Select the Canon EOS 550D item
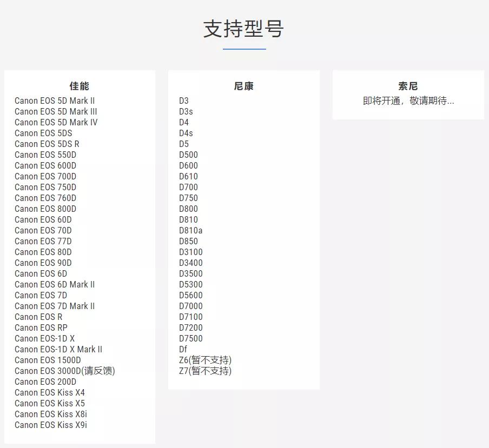 45,155
